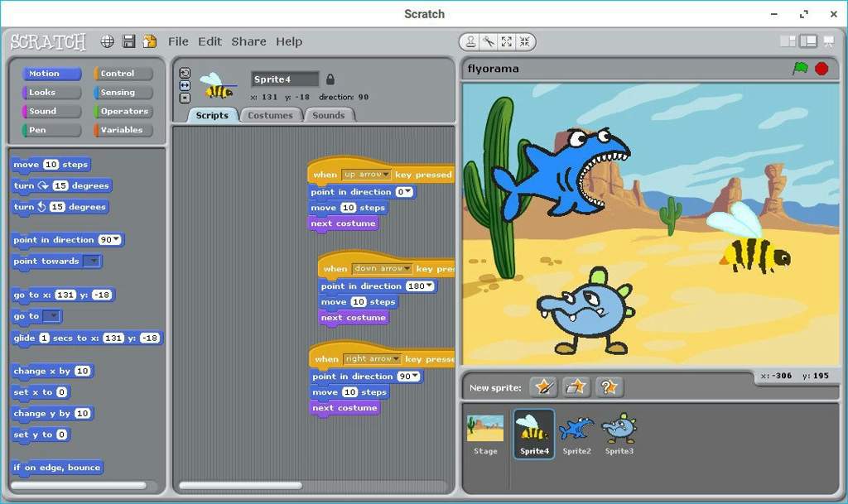
Task: Open the 'right arrow' key dropdown
Action: coord(372,358)
